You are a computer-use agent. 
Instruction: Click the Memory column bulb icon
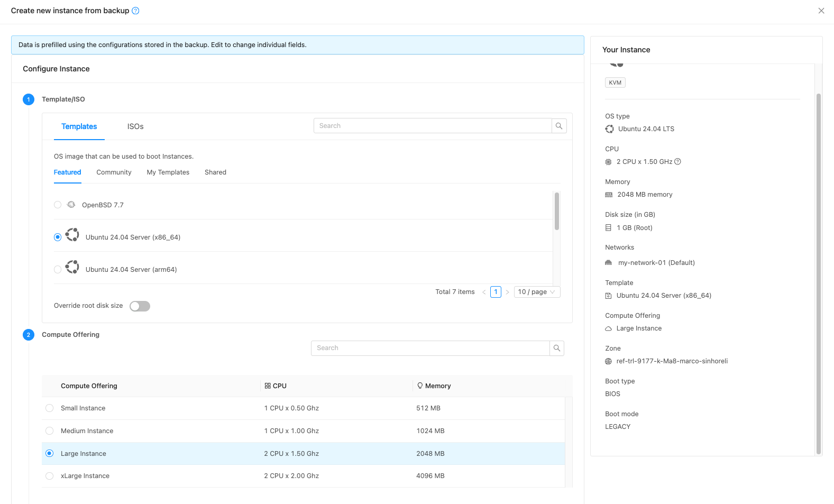point(420,386)
